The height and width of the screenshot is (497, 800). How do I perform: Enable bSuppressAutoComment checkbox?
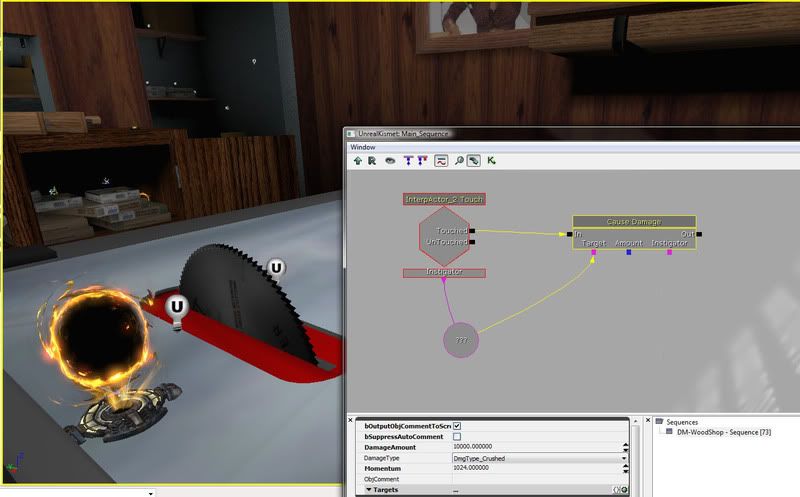457,437
